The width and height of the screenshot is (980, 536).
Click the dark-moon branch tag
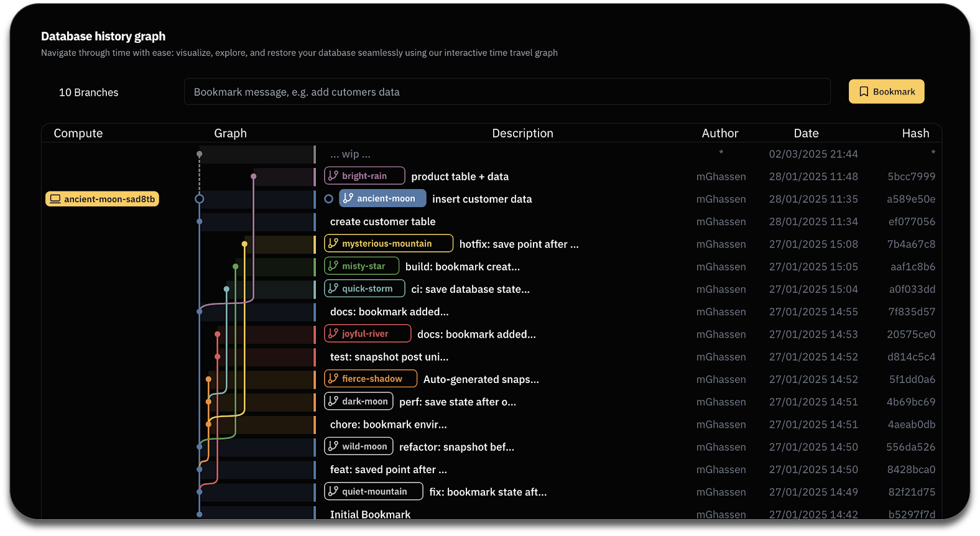(x=359, y=401)
